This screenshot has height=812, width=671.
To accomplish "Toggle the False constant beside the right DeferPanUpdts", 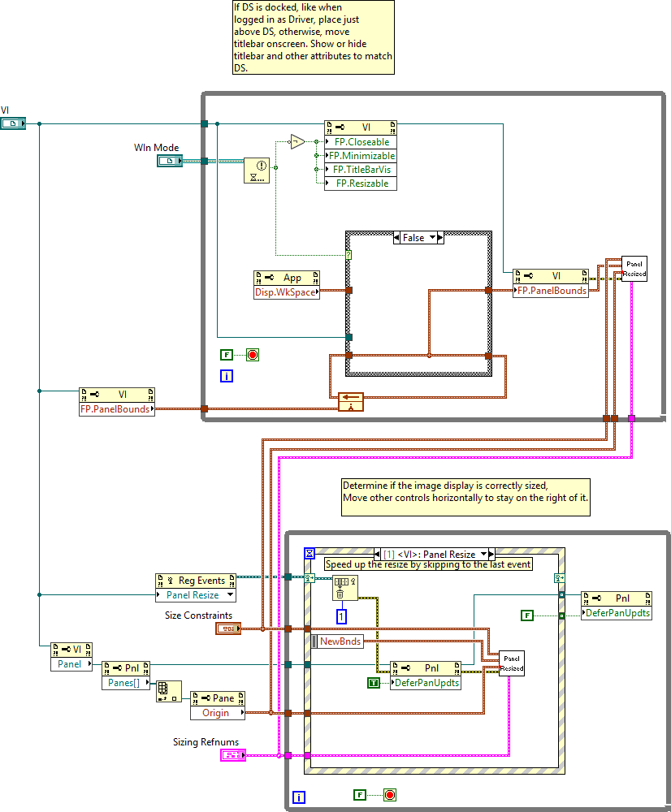I will click(527, 615).
